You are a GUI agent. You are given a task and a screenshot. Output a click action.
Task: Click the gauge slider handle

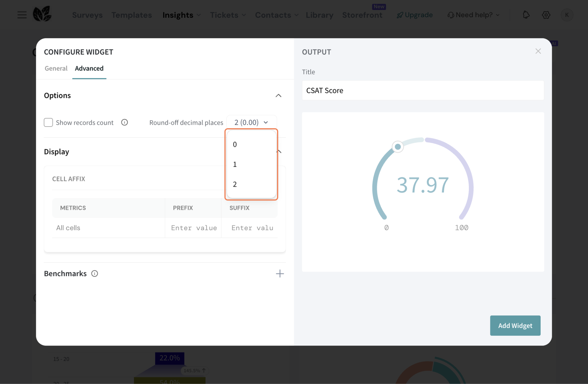coord(398,147)
